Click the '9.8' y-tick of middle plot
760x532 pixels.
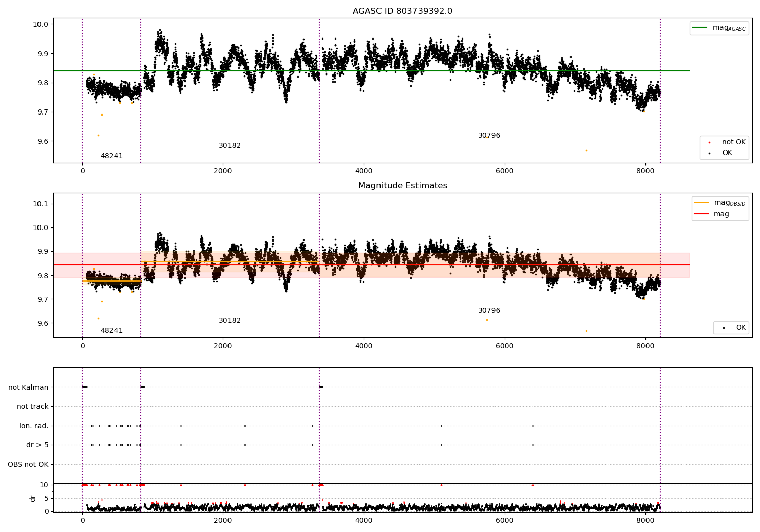43,276
